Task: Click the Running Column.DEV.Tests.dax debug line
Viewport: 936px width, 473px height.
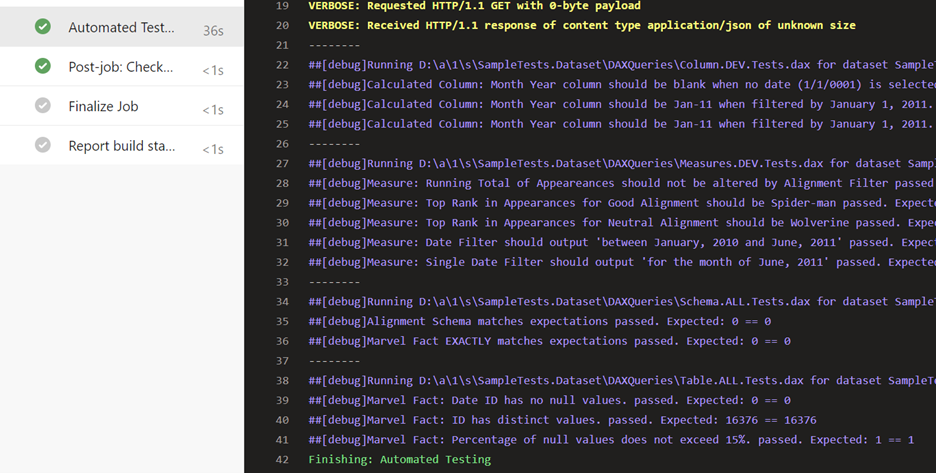Action: (x=620, y=65)
